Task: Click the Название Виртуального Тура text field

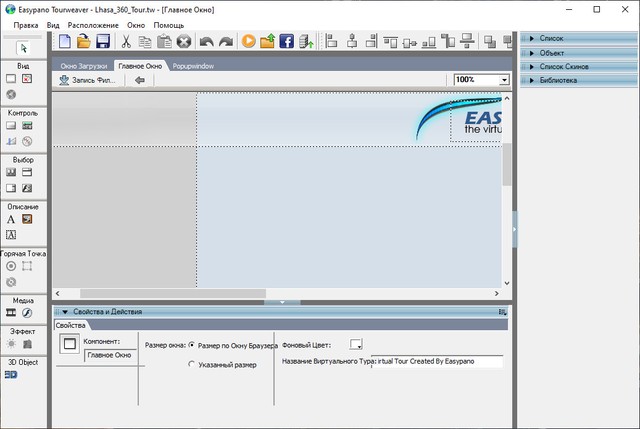Action: tap(437, 361)
